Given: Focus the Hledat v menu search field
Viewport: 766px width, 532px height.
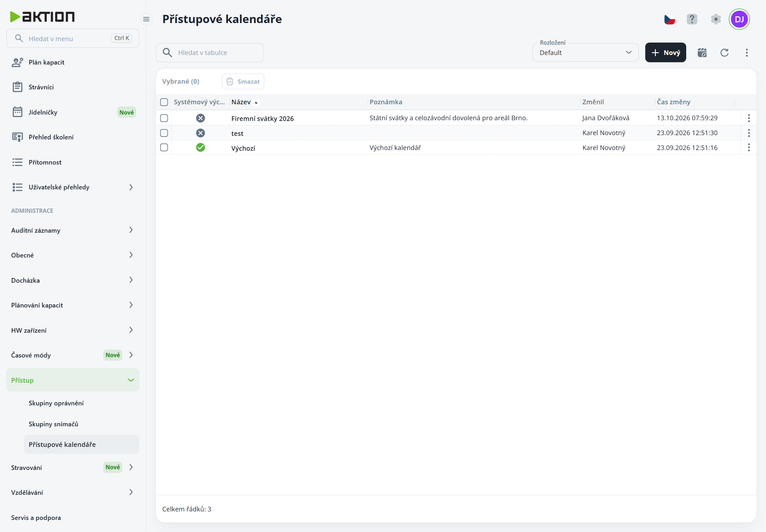Looking at the screenshot, I should pyautogui.click(x=73, y=38).
